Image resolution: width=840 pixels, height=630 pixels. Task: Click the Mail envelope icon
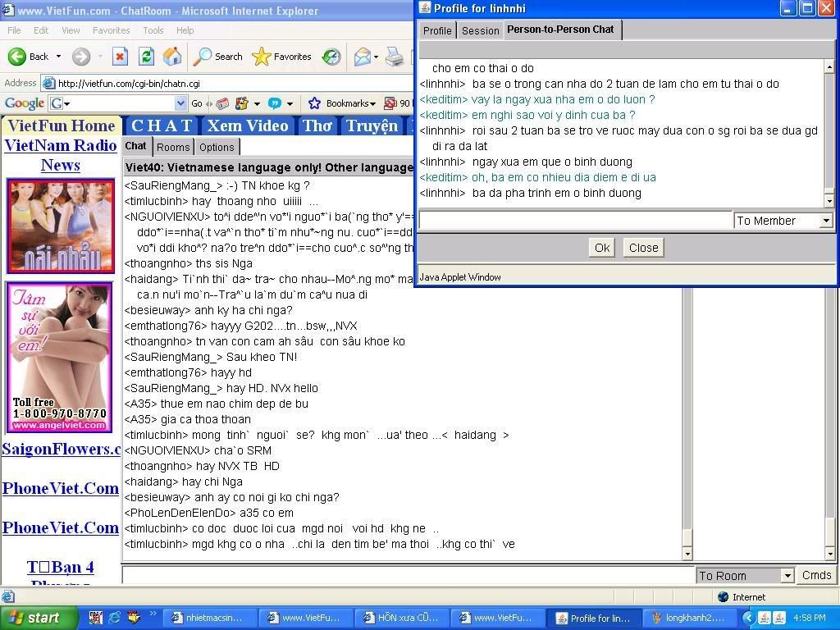(362, 57)
